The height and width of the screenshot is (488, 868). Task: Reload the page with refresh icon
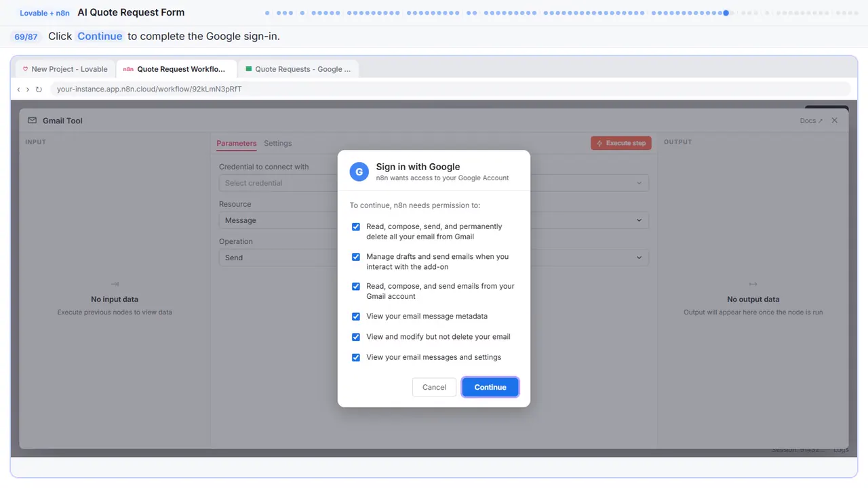[x=39, y=89]
